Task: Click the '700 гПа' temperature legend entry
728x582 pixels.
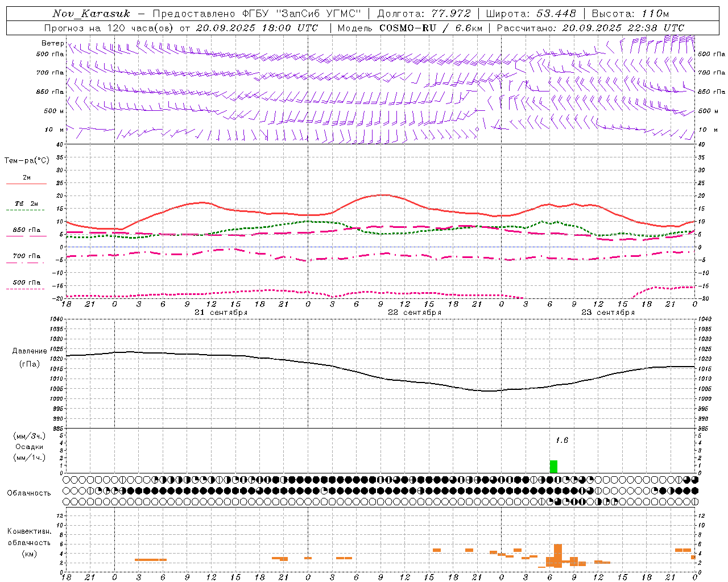Action: click(x=27, y=256)
